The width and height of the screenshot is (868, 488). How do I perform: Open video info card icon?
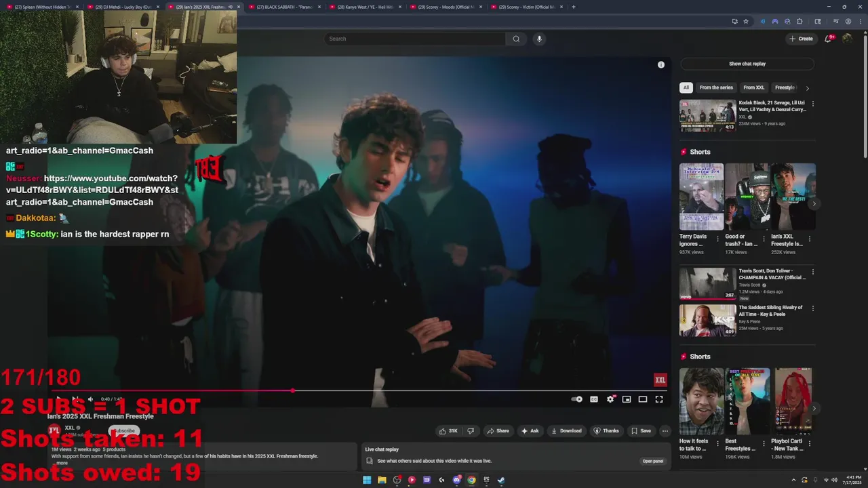tap(661, 64)
